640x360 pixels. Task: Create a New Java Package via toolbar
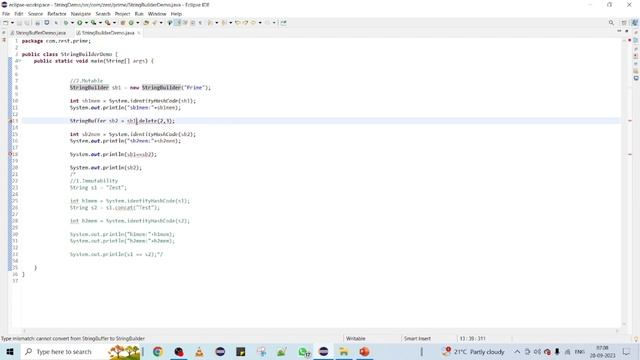[122, 23]
